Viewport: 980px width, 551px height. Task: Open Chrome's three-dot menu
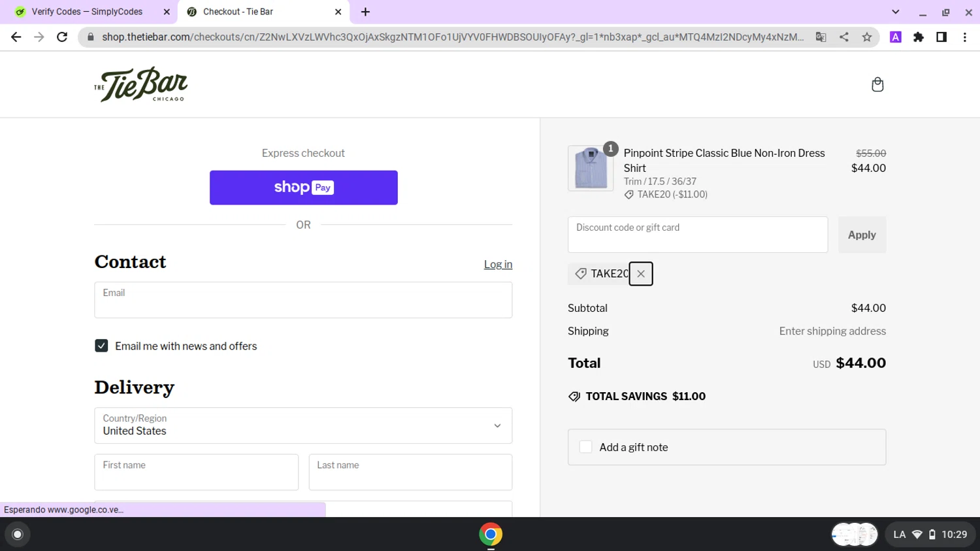(x=965, y=37)
